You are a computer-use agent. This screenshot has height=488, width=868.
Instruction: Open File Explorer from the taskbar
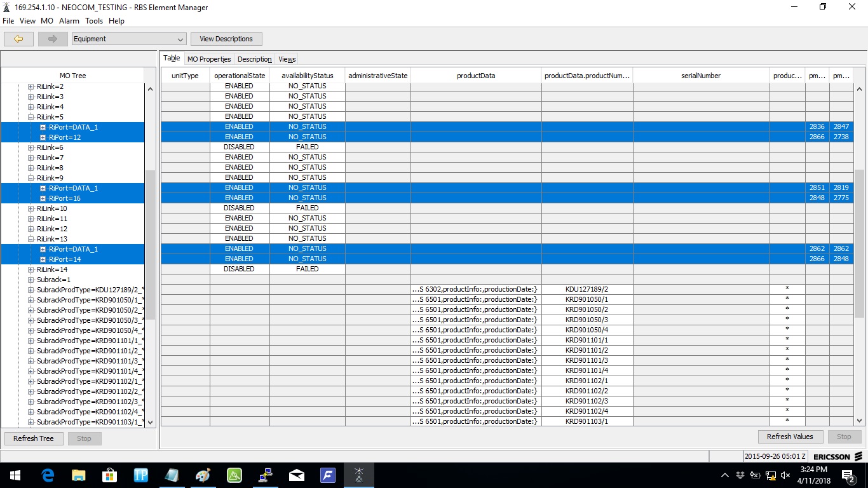[x=79, y=475]
